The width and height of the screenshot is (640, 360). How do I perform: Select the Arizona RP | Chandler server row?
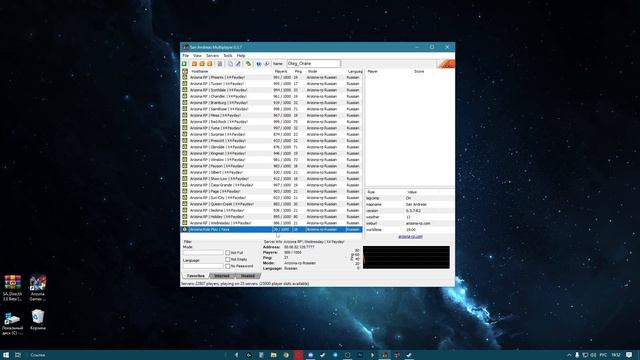[271, 96]
